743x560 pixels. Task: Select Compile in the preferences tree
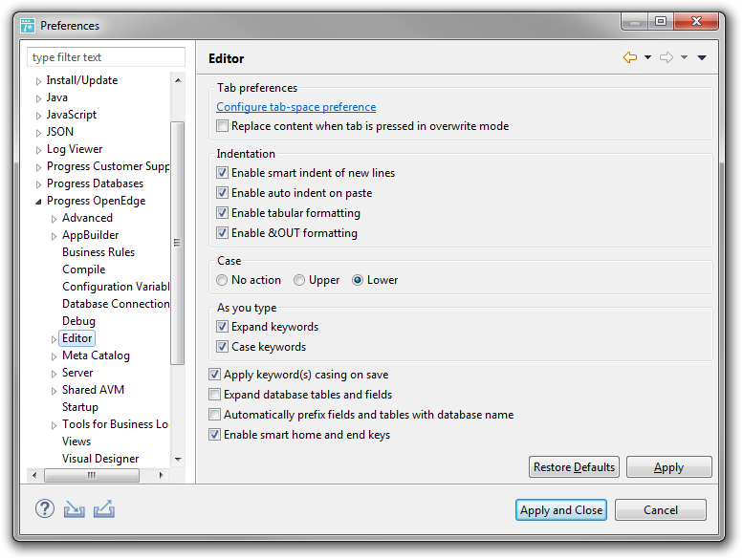[84, 269]
